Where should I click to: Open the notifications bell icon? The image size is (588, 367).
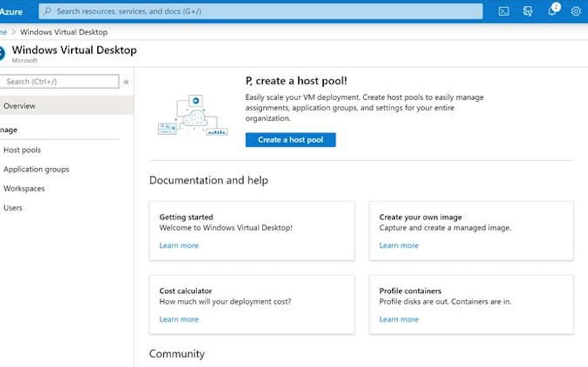click(552, 11)
